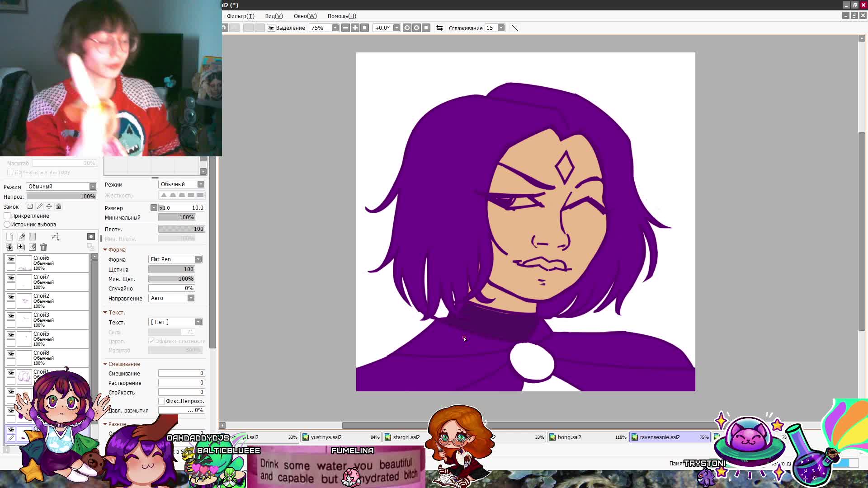868x488 pixels.
Task: Clear the selected layer with eraser icon
Action: click(x=33, y=247)
